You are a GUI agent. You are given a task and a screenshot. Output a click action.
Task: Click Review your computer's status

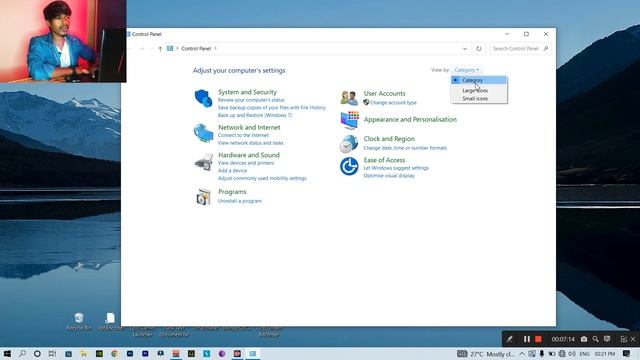tap(251, 100)
